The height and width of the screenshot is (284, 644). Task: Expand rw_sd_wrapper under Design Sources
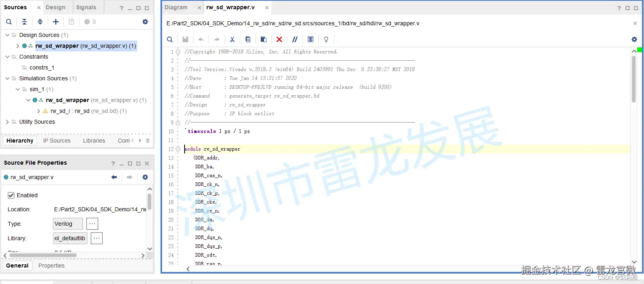(x=18, y=46)
